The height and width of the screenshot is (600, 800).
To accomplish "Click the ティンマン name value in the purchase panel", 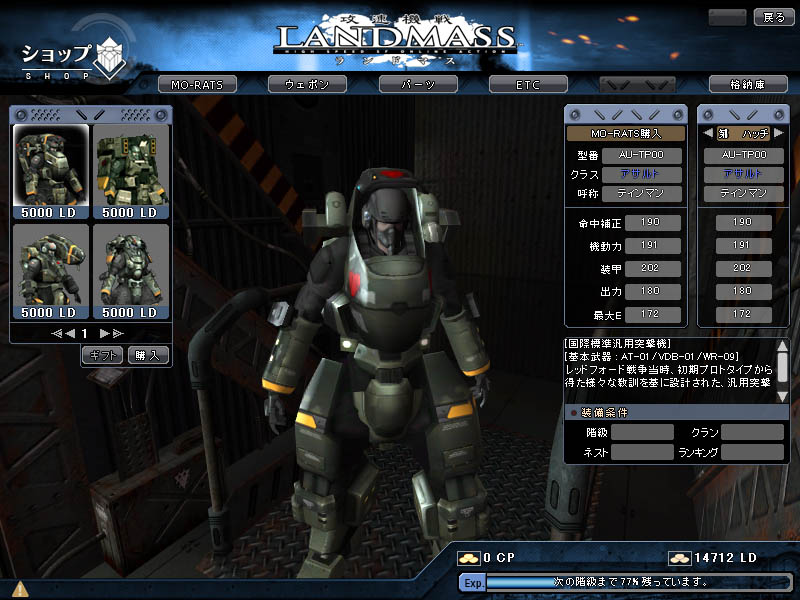I will [642, 194].
